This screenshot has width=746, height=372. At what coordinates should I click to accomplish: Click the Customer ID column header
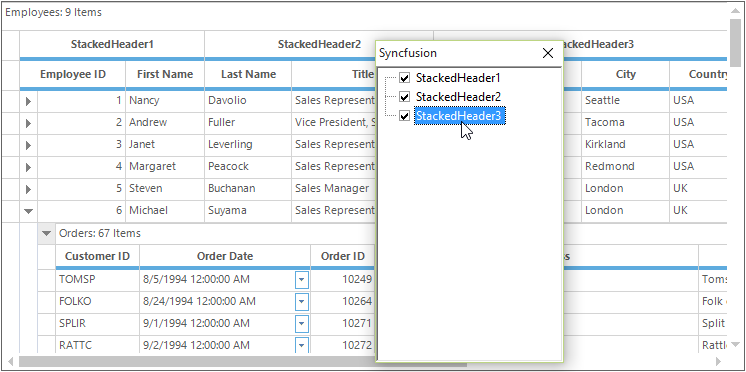(x=98, y=256)
